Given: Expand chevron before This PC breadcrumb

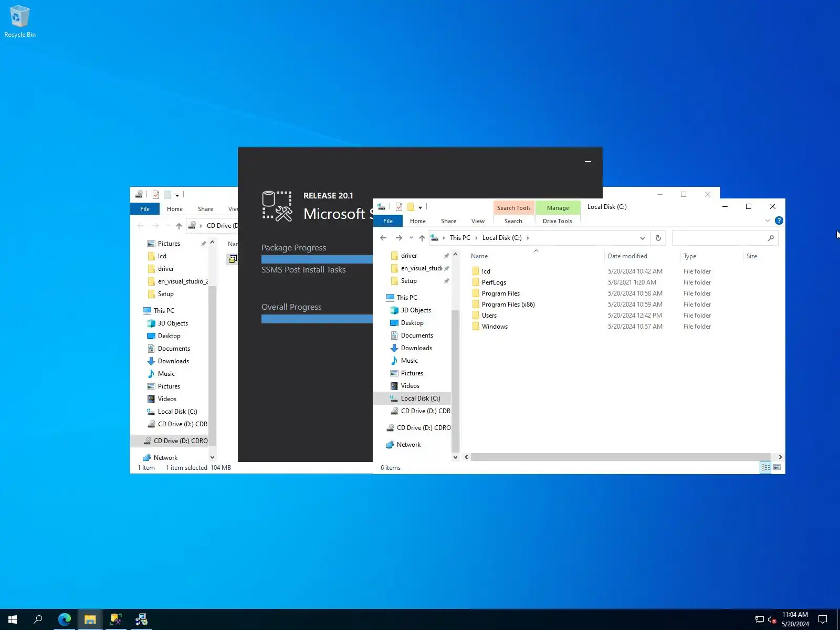Looking at the screenshot, I should (x=444, y=238).
